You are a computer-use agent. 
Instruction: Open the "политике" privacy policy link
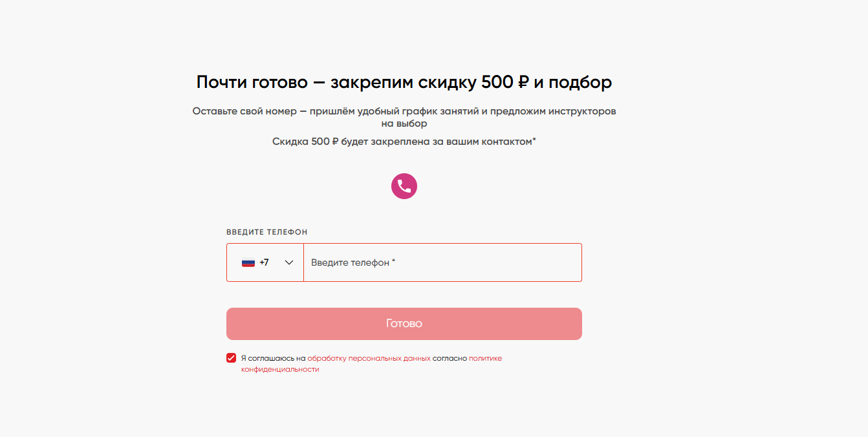click(485, 358)
